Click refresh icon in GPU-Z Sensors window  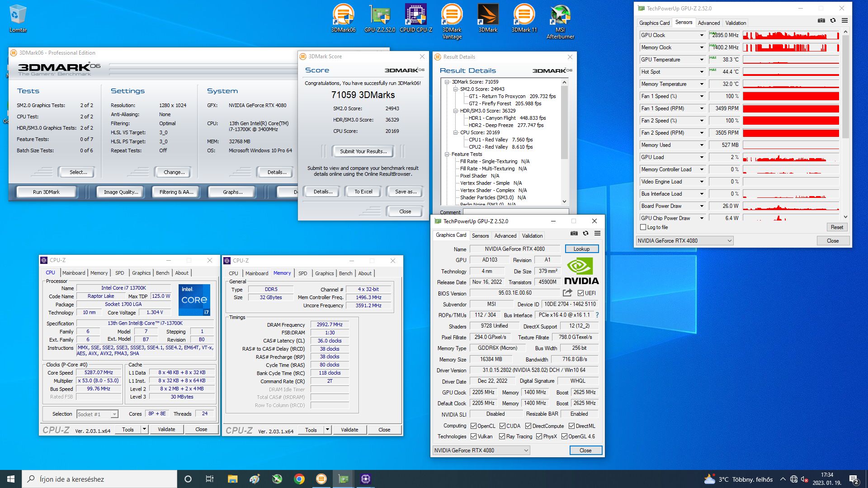pyautogui.click(x=833, y=21)
